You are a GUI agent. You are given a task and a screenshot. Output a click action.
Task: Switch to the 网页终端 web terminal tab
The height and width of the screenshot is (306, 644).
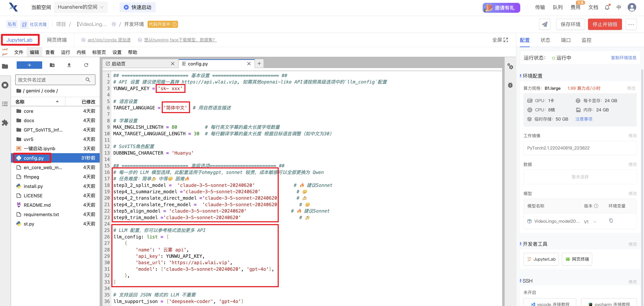click(x=57, y=40)
